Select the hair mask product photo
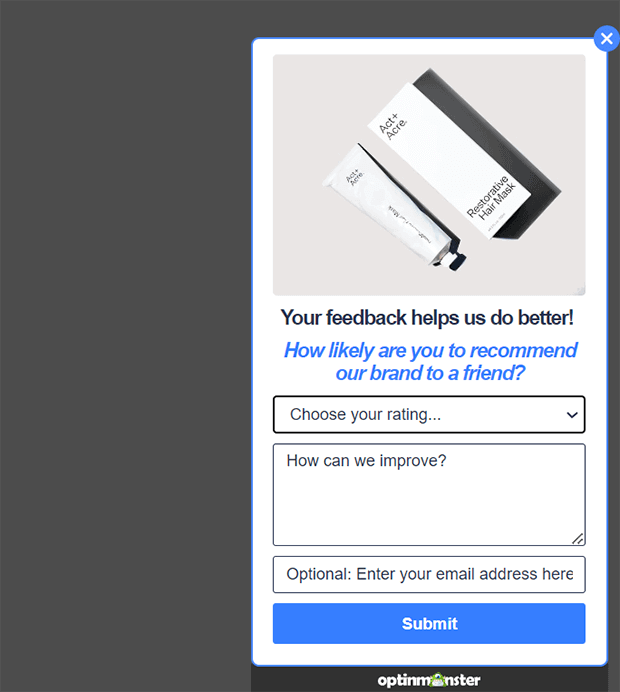Image resolution: width=620 pixels, height=692 pixels. pos(429,175)
